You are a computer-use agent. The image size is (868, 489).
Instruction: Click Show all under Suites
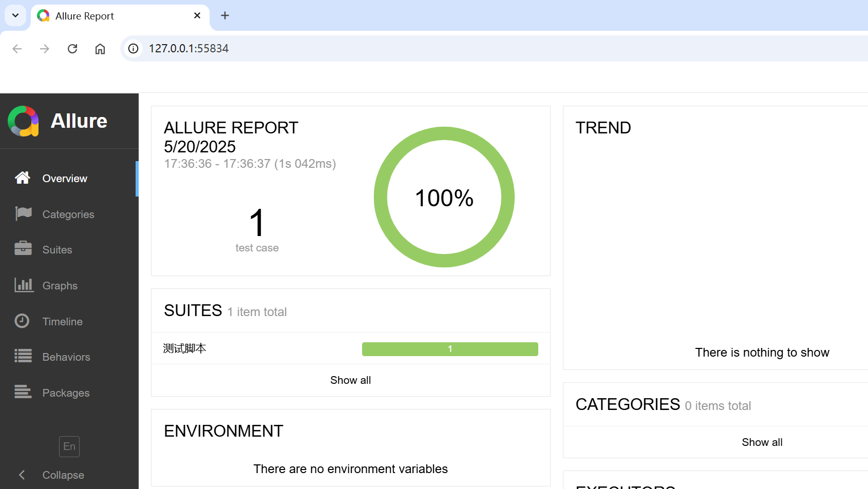coord(350,380)
